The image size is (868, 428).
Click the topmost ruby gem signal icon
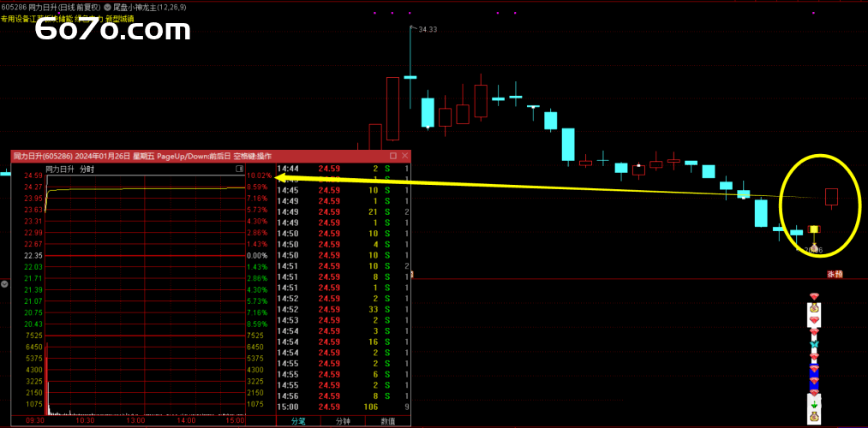[814, 297]
